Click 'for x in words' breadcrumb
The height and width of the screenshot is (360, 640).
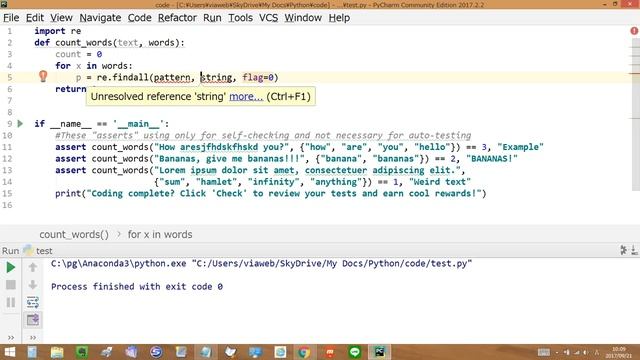[160, 235]
